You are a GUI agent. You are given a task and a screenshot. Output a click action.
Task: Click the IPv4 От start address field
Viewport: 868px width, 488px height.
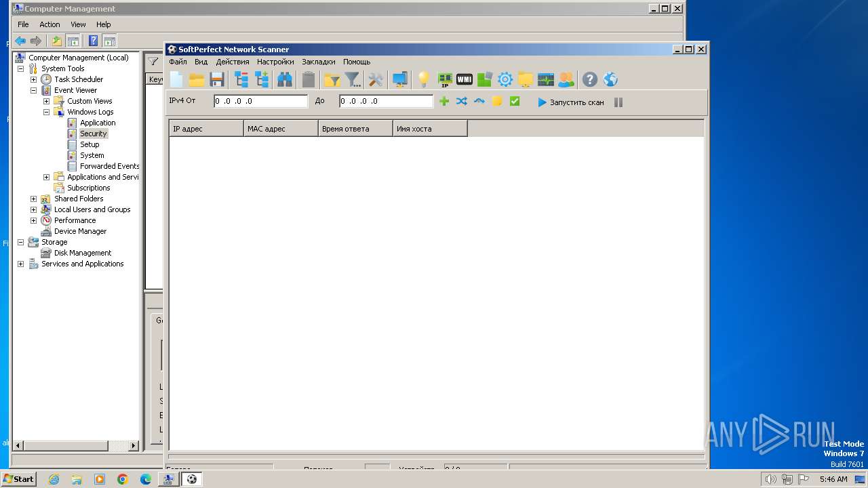(x=261, y=101)
